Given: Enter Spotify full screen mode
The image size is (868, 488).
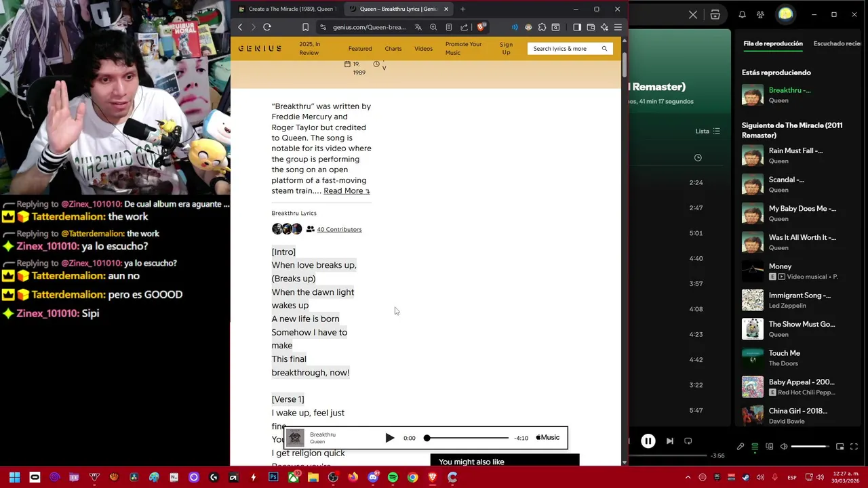Looking at the screenshot, I should pos(854,447).
